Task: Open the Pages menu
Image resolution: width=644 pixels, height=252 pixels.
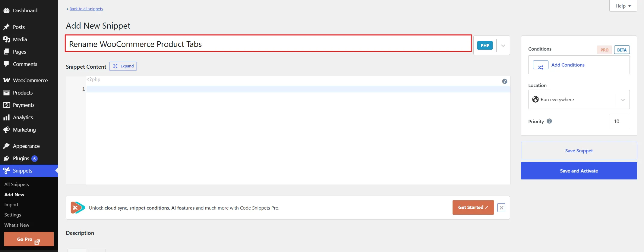Action: [29, 52]
